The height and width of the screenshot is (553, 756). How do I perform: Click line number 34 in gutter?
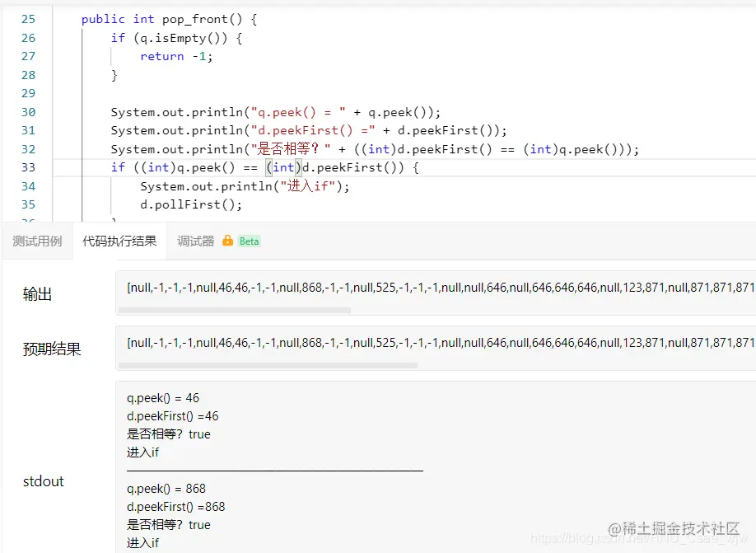point(29,186)
